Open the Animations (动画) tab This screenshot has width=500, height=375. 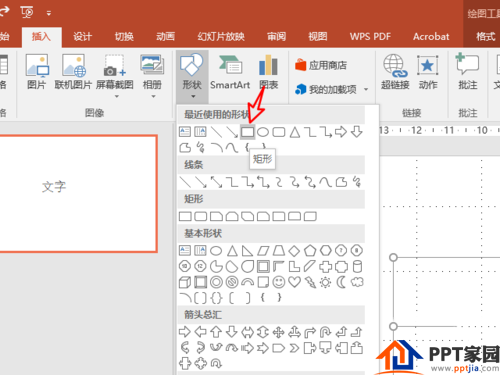pos(165,36)
